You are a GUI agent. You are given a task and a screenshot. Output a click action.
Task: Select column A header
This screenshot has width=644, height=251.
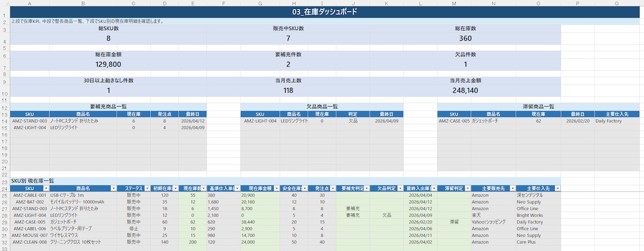click(30, 3)
